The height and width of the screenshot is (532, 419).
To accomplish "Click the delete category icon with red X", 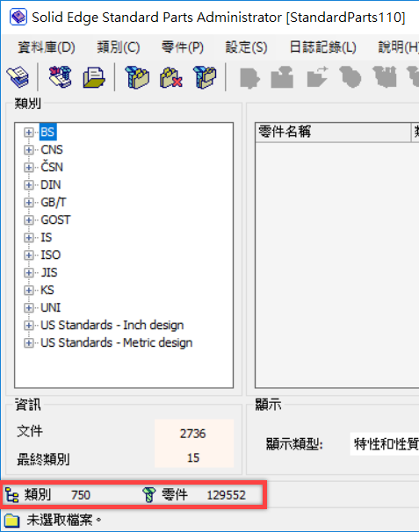I will [170, 77].
